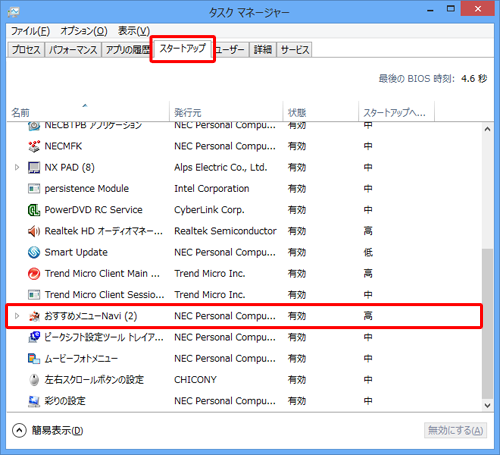Viewport: 500px width, 455px height.
Task: Click Realtek Semiconductor publisher cell
Action: coord(225,231)
